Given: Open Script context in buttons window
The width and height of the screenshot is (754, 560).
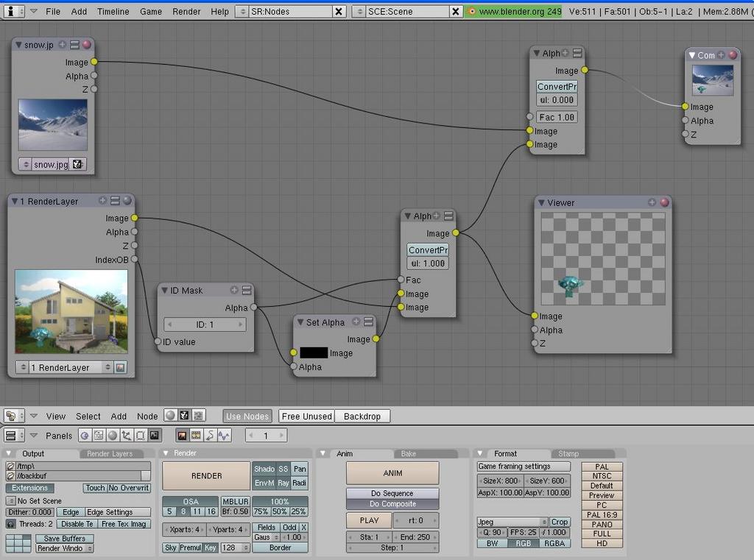Looking at the screenshot, I should [99, 436].
